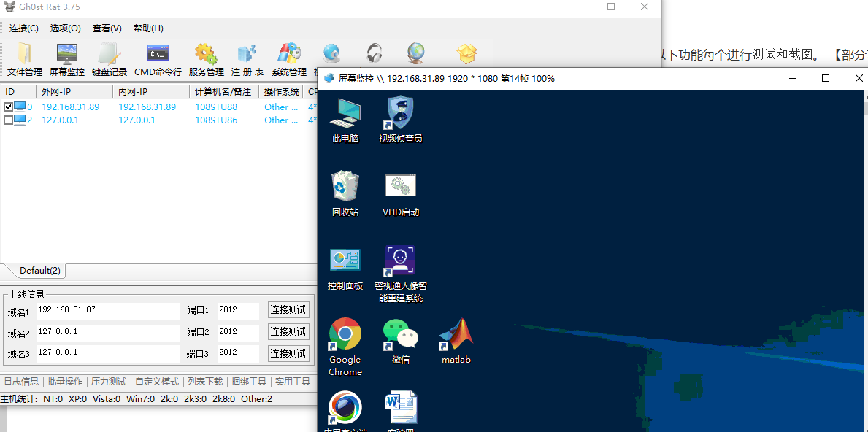Switch to 列表下载 bottom tab

[205, 381]
